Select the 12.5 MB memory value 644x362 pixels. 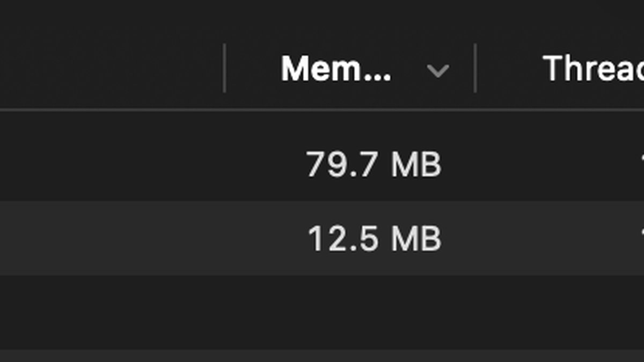tap(374, 239)
